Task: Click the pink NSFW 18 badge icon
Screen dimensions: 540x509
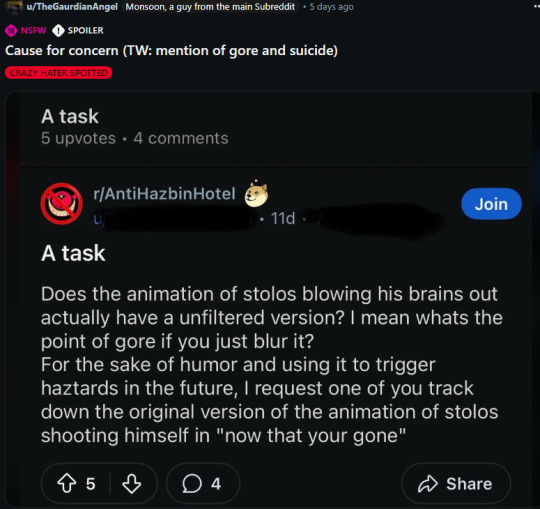Action: point(11,31)
